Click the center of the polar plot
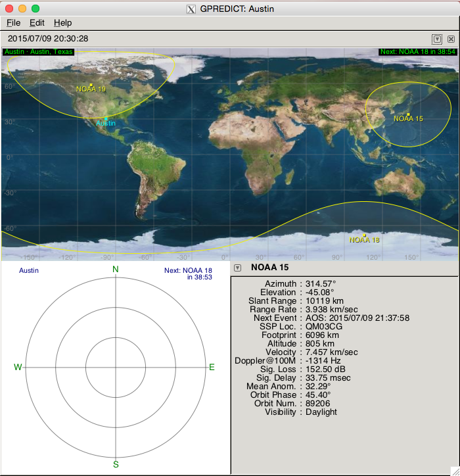460x476 pixels. click(116, 368)
